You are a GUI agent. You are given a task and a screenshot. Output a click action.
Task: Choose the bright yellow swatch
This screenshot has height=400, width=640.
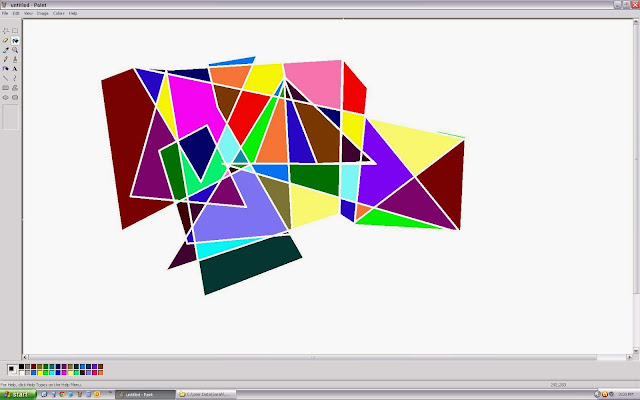point(40,373)
